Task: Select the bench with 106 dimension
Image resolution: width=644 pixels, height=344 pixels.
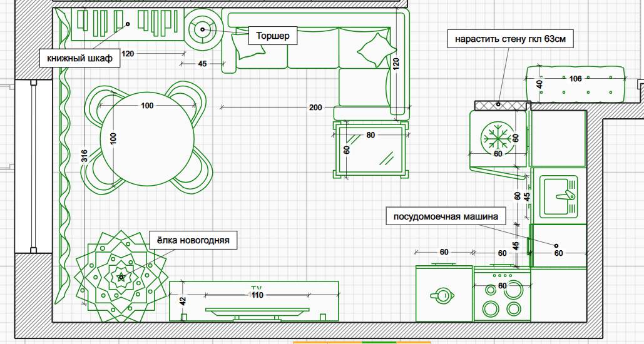Action: click(x=575, y=85)
